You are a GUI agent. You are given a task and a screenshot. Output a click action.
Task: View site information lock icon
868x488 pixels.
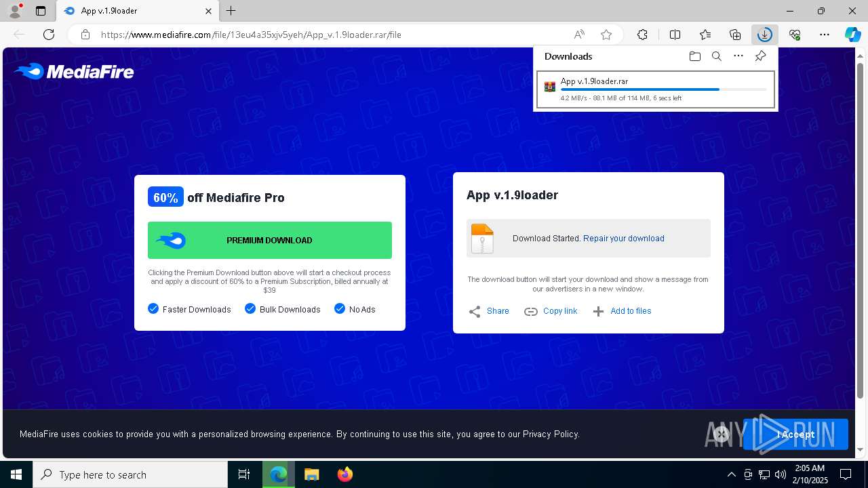click(x=85, y=35)
